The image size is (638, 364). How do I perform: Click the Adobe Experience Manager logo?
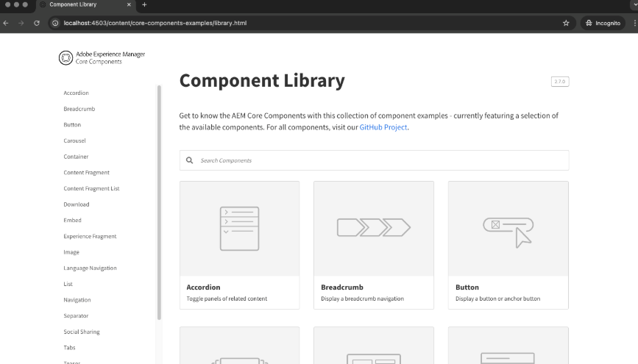[102, 58]
